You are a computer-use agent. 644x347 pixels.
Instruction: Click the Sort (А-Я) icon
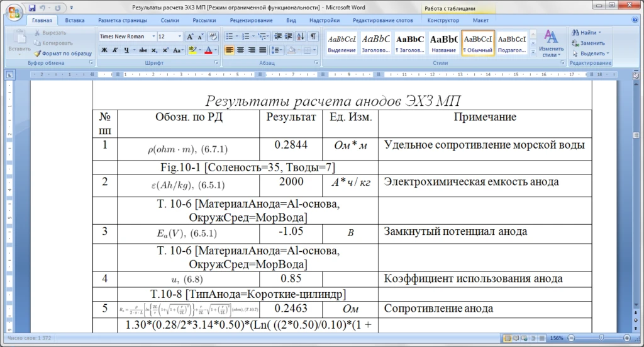coord(302,37)
